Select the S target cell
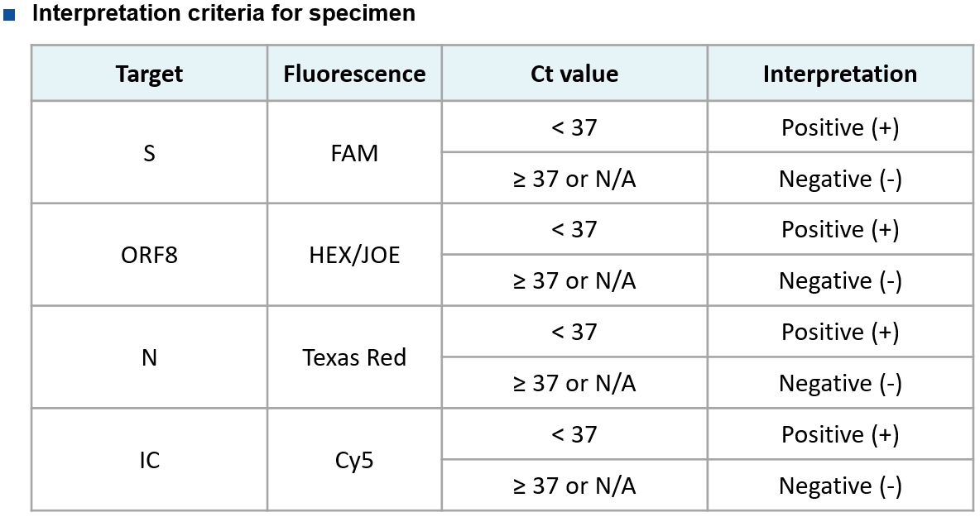Screen dimensions: 980x517 149,152
